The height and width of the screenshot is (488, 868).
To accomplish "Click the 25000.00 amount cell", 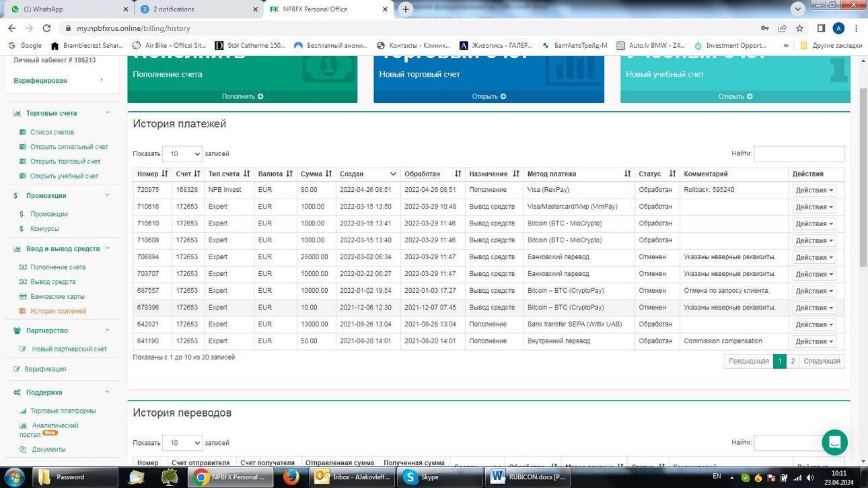I will tap(315, 257).
